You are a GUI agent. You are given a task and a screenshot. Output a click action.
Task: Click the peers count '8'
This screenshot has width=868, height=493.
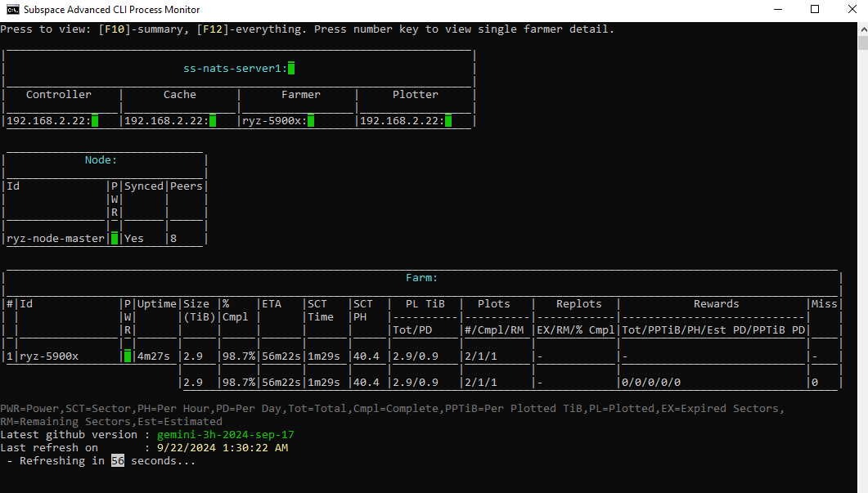point(173,239)
